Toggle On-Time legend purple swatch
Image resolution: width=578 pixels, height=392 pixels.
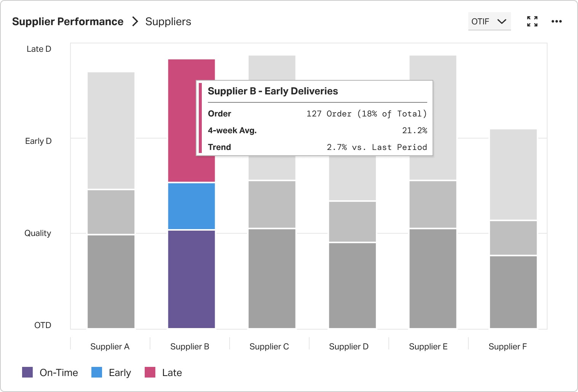click(27, 372)
